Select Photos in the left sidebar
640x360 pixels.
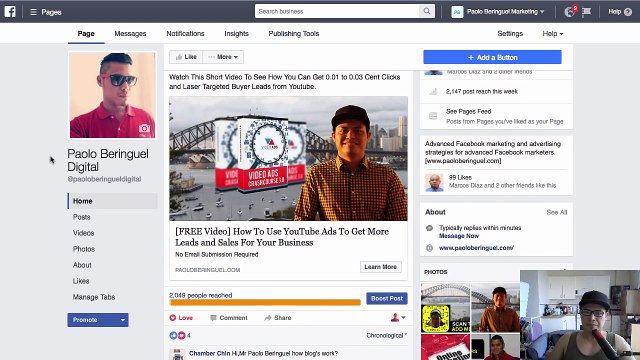click(84, 249)
